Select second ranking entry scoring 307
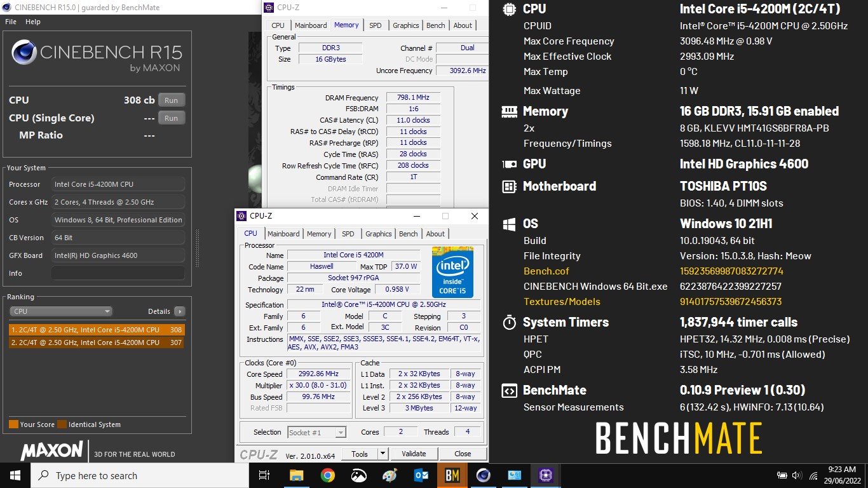 97,342
